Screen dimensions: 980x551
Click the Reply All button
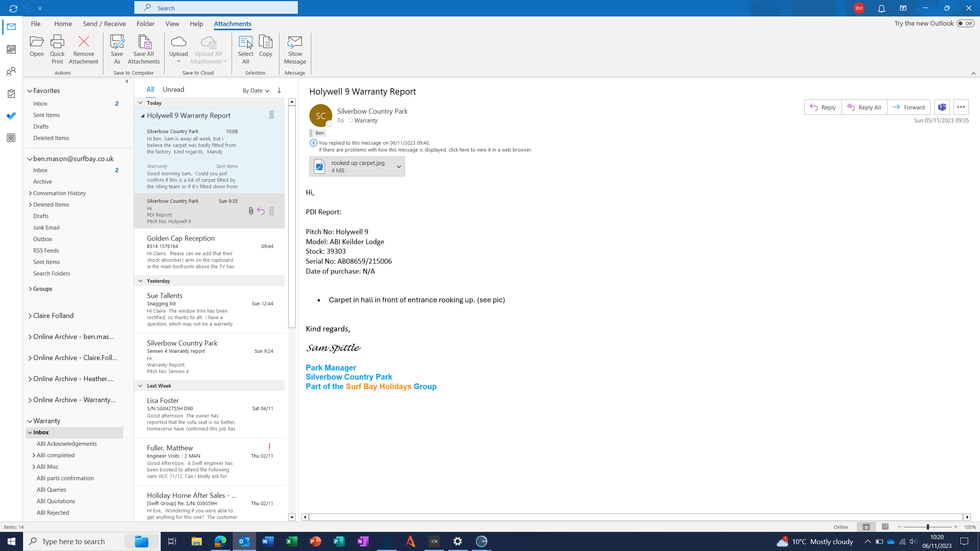pyautogui.click(x=864, y=107)
